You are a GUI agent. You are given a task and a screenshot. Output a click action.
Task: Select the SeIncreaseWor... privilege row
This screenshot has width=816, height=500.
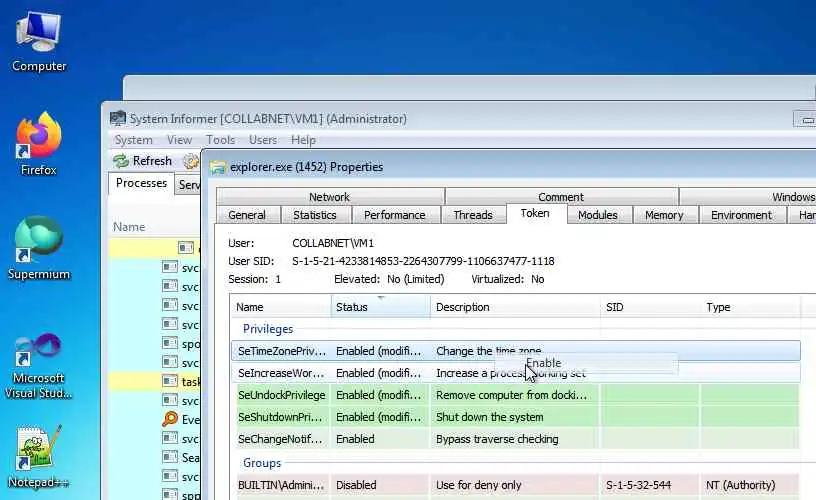coord(516,373)
